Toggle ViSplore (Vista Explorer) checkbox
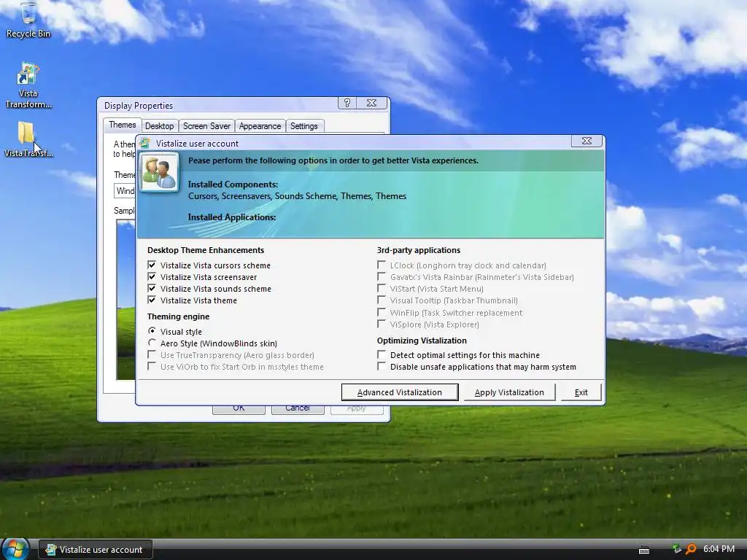 (x=381, y=324)
